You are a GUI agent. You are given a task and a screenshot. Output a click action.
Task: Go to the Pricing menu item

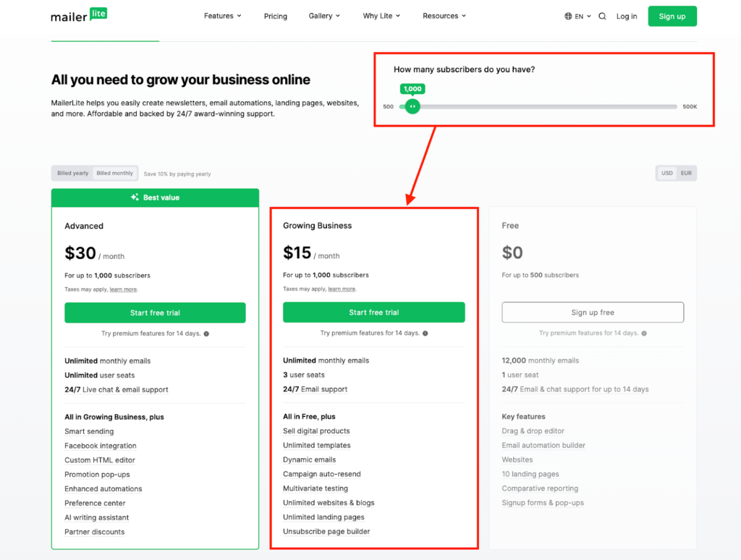click(276, 15)
